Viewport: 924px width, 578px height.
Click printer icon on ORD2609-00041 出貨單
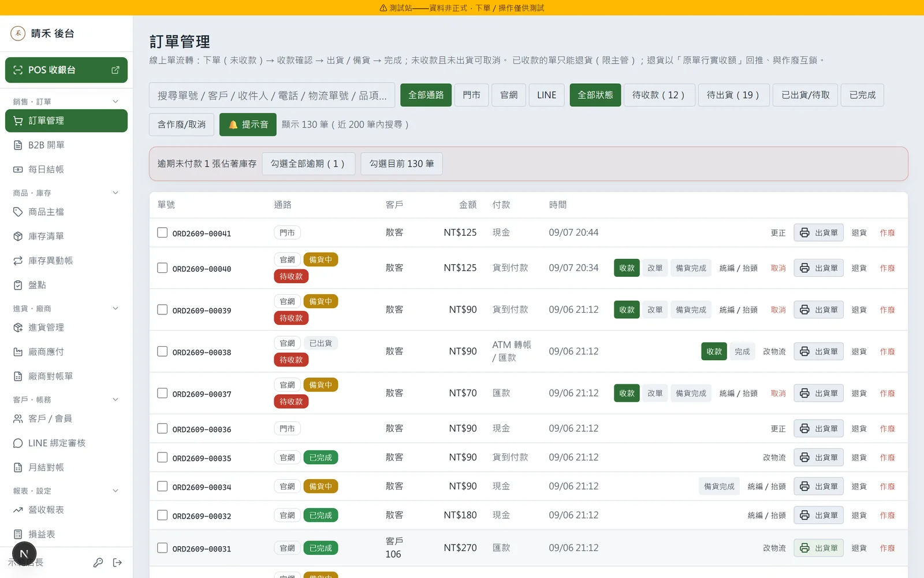804,232
